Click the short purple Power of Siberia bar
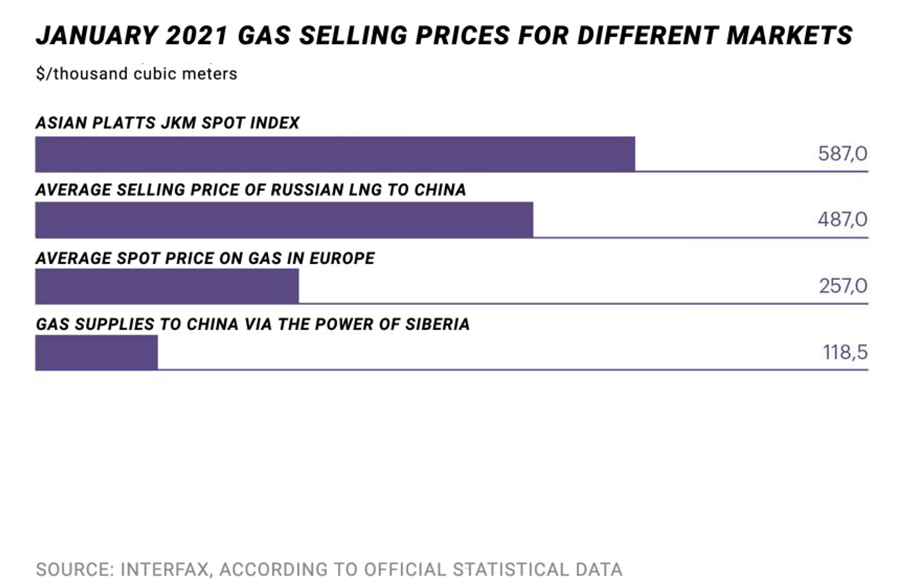 (x=96, y=353)
